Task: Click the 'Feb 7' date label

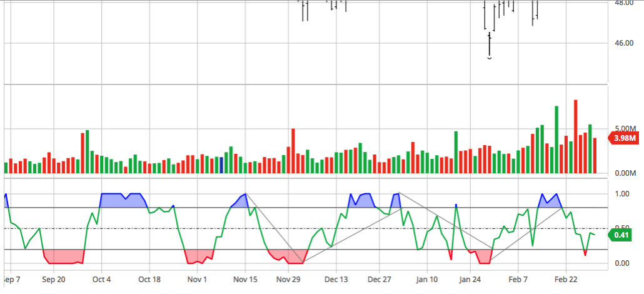Action: coord(518,279)
